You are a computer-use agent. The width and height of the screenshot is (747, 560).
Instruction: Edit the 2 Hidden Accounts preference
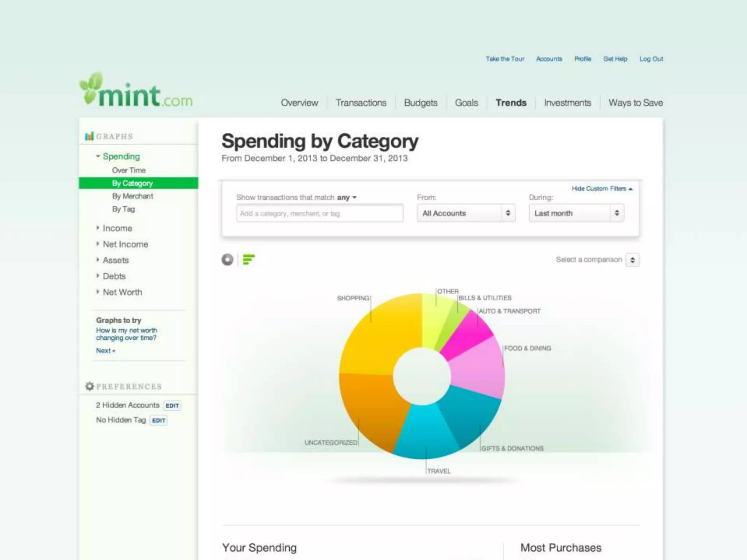point(172,406)
